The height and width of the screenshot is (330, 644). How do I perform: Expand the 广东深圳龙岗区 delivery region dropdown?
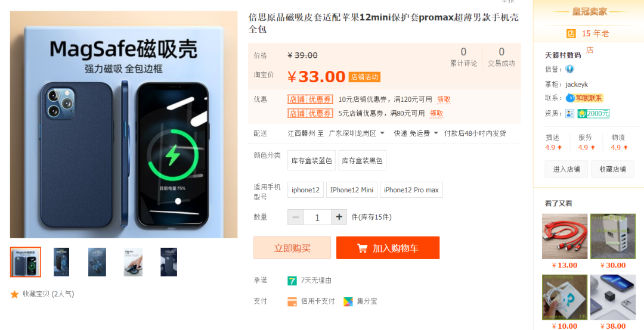(x=357, y=133)
